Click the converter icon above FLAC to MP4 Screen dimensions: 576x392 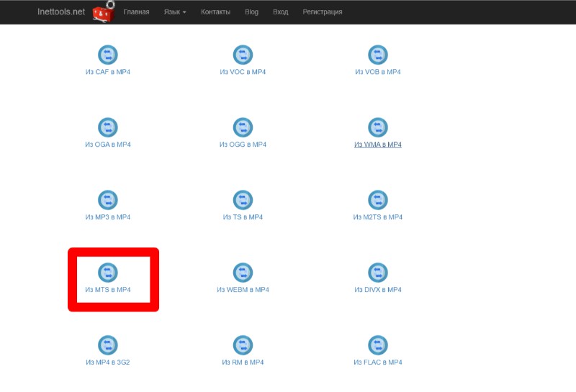(x=378, y=345)
